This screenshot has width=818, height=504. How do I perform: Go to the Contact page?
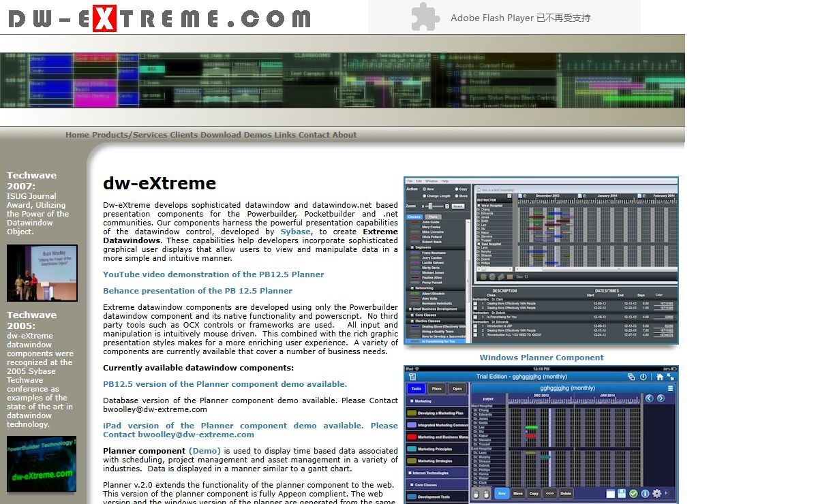coord(314,135)
